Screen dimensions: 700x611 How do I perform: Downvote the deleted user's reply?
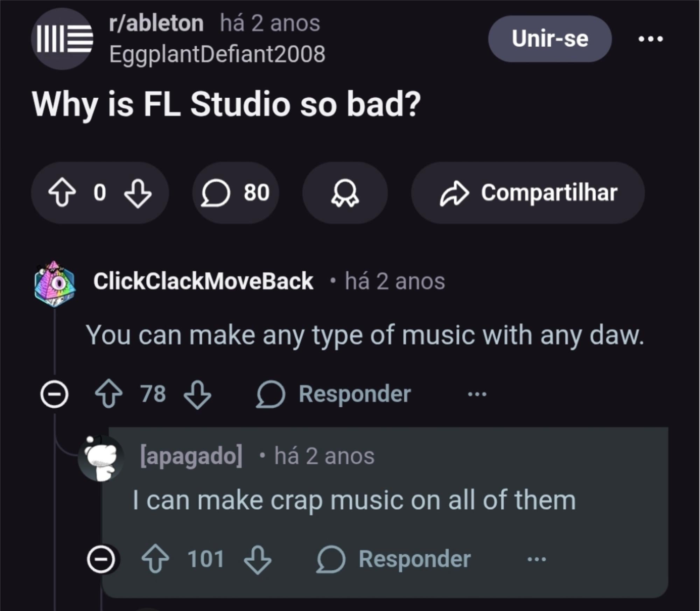pyautogui.click(x=258, y=559)
